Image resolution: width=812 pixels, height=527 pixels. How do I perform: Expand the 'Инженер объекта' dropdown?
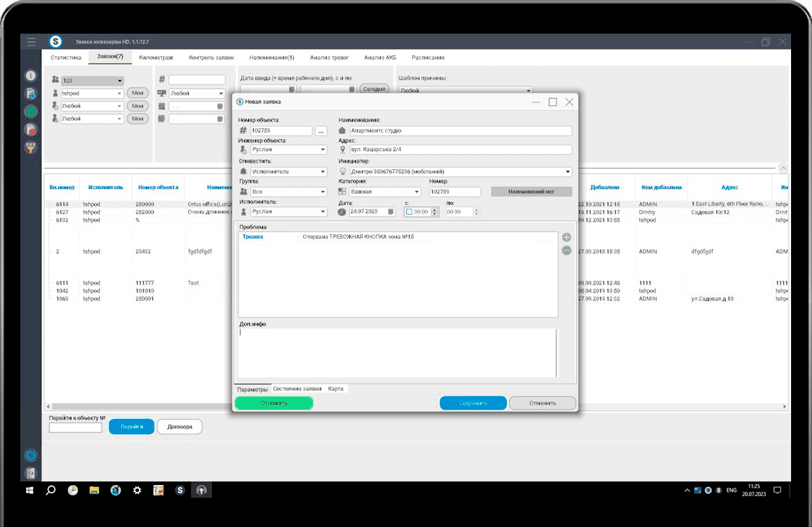point(322,150)
